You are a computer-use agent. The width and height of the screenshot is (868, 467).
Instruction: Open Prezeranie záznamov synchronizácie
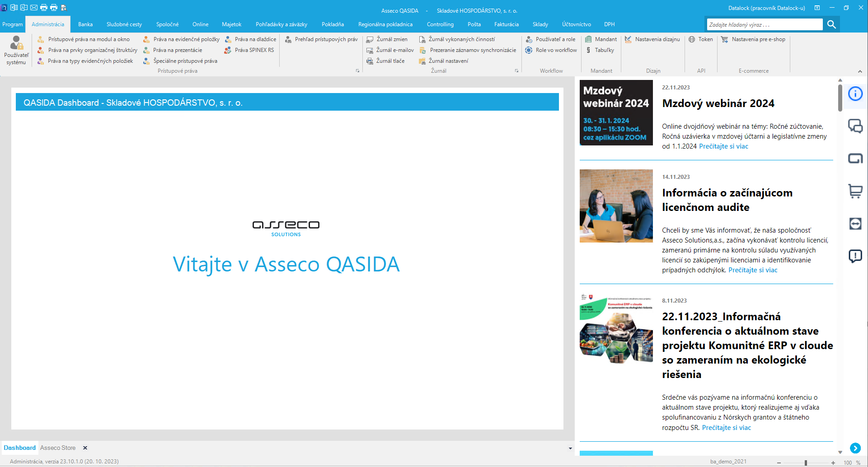pyautogui.click(x=468, y=50)
